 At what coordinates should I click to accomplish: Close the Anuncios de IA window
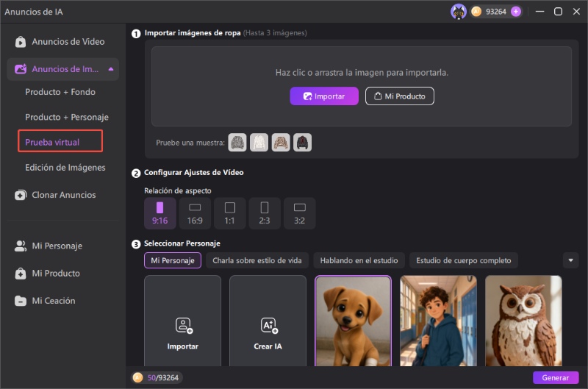click(576, 12)
